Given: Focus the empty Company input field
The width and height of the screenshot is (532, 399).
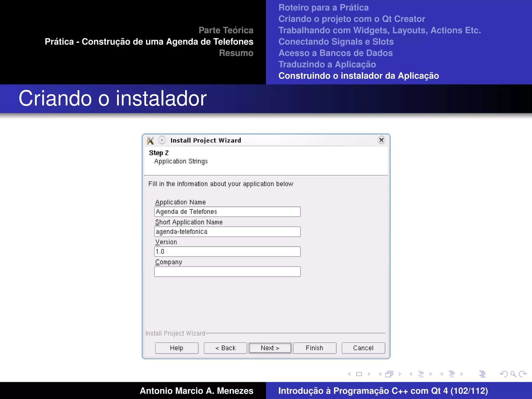Looking at the screenshot, I should (227, 272).
